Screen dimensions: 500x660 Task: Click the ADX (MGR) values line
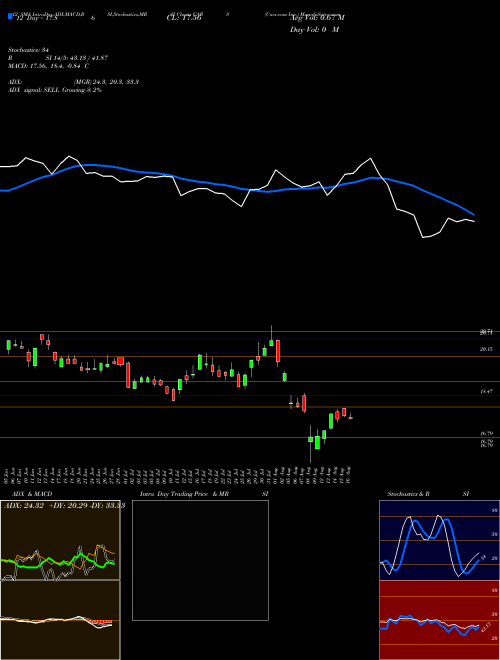point(73,82)
